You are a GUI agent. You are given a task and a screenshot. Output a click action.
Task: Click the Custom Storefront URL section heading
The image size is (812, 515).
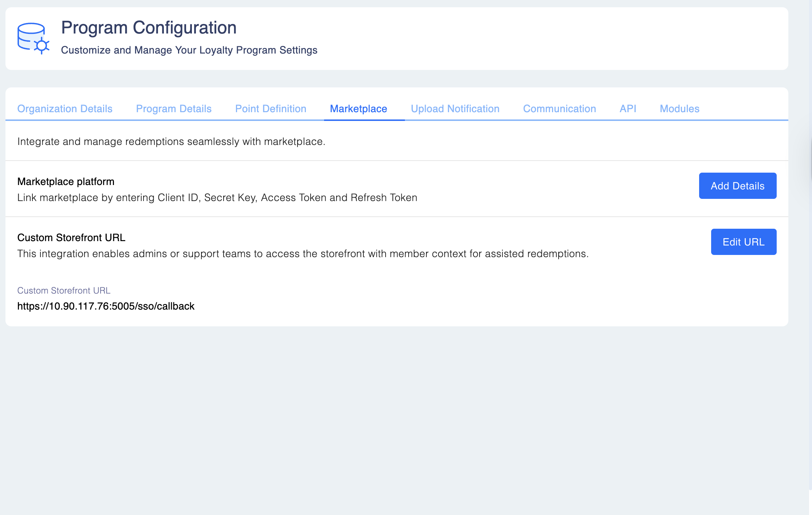coord(71,237)
